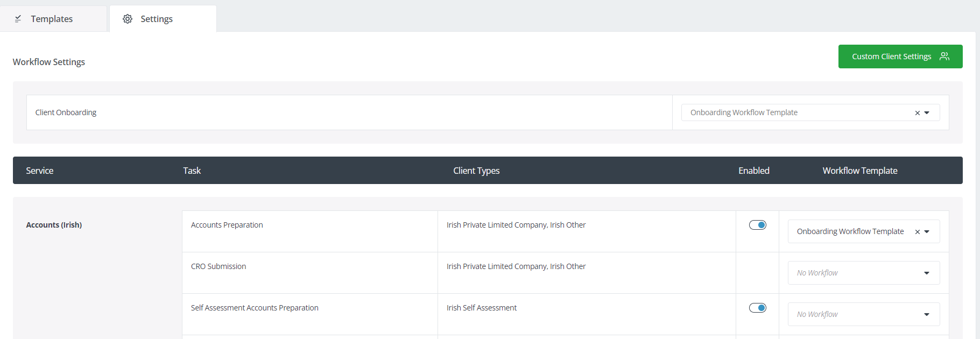Expand the Client Onboarding template dropdown arrow
This screenshot has width=980, height=339.
(927, 113)
